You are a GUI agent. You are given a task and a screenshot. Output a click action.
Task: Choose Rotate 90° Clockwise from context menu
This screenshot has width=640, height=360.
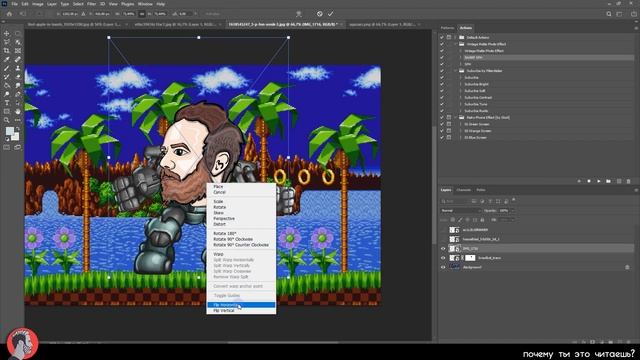[241, 239]
